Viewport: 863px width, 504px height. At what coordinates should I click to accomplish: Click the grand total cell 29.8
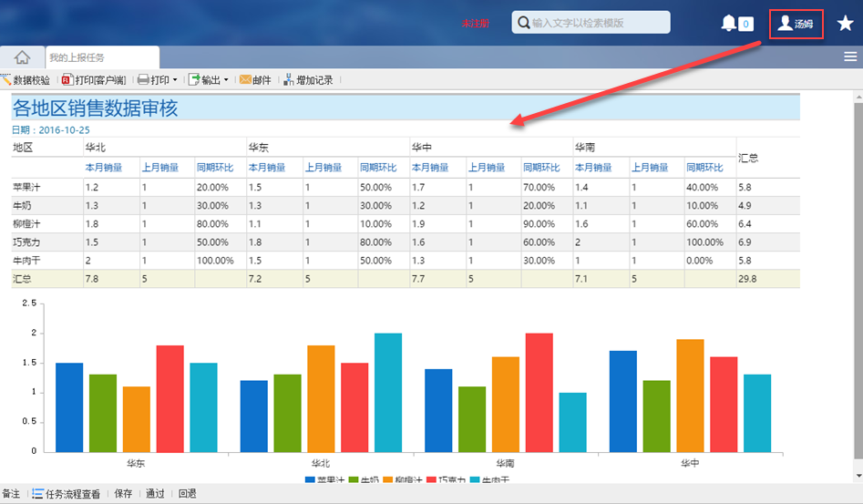point(747,278)
